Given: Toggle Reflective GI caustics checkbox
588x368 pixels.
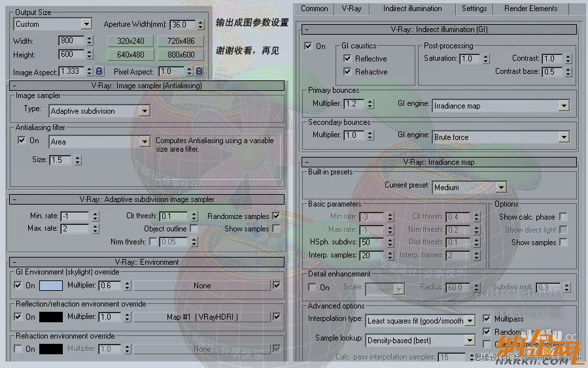Looking at the screenshot, I should (x=347, y=58).
